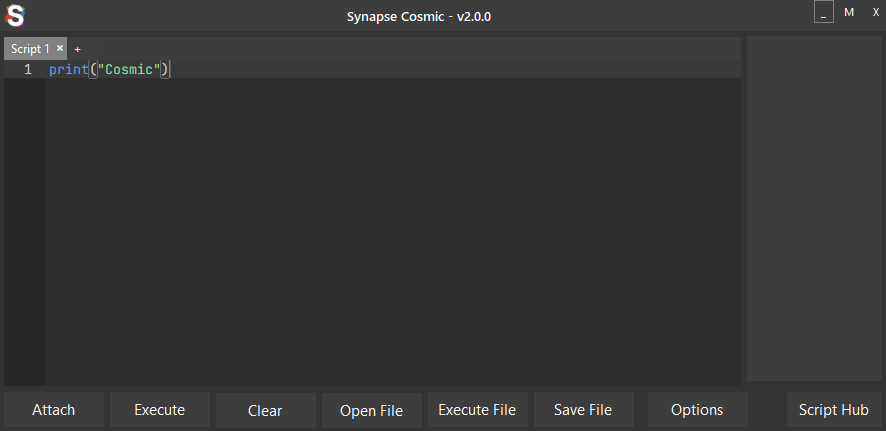Maximize window using the M button
Image resolution: width=886 pixels, height=431 pixels.
(849, 13)
